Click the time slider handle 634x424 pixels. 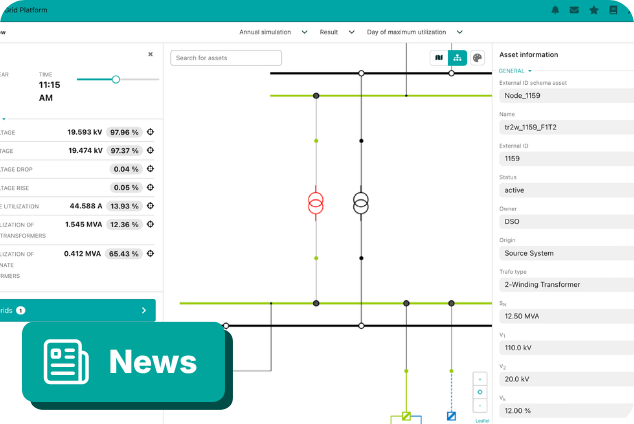[x=116, y=79]
